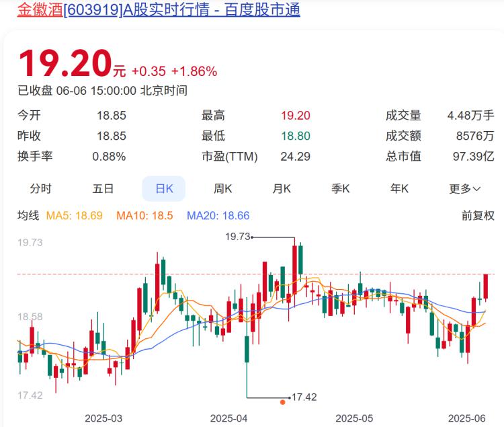Switch to the 月K chart tab
The height and width of the screenshot is (427, 504).
282,188
